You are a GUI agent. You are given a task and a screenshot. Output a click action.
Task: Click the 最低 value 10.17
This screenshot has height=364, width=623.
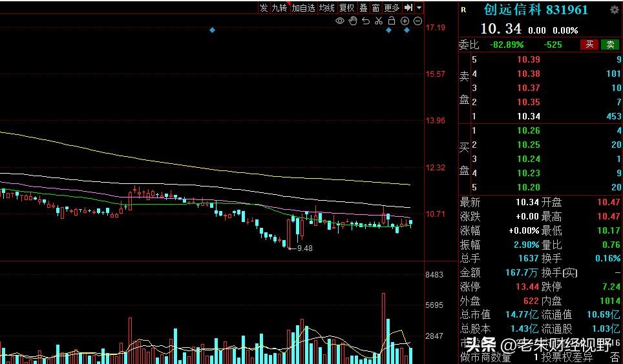[609, 230]
